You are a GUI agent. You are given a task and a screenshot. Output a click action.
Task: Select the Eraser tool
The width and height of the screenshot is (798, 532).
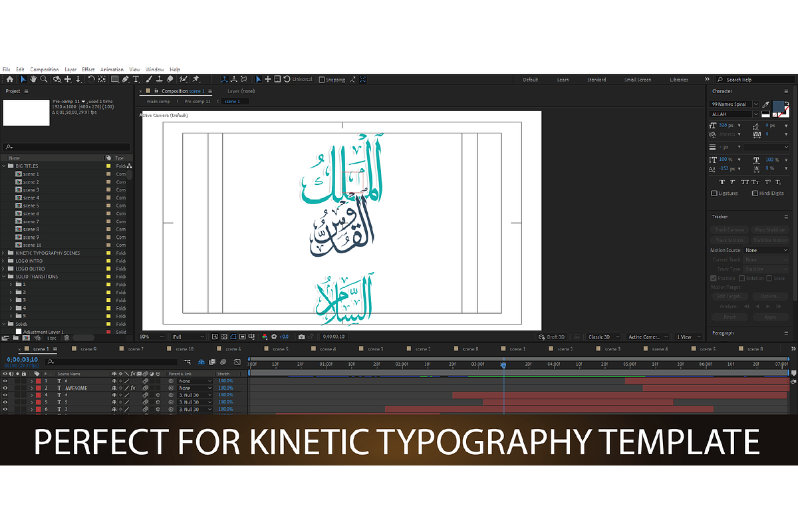[170, 79]
